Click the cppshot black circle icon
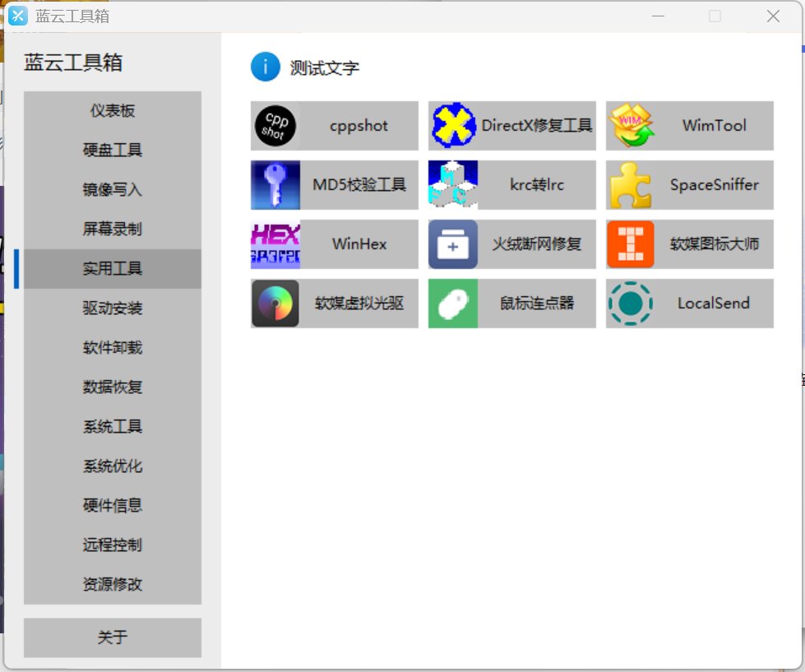This screenshot has height=672, width=805. click(275, 126)
